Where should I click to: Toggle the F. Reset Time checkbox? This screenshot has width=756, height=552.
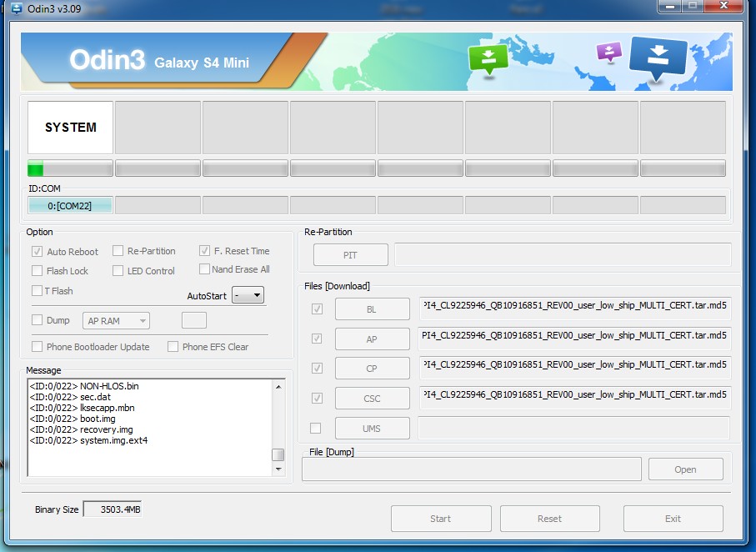(x=204, y=250)
